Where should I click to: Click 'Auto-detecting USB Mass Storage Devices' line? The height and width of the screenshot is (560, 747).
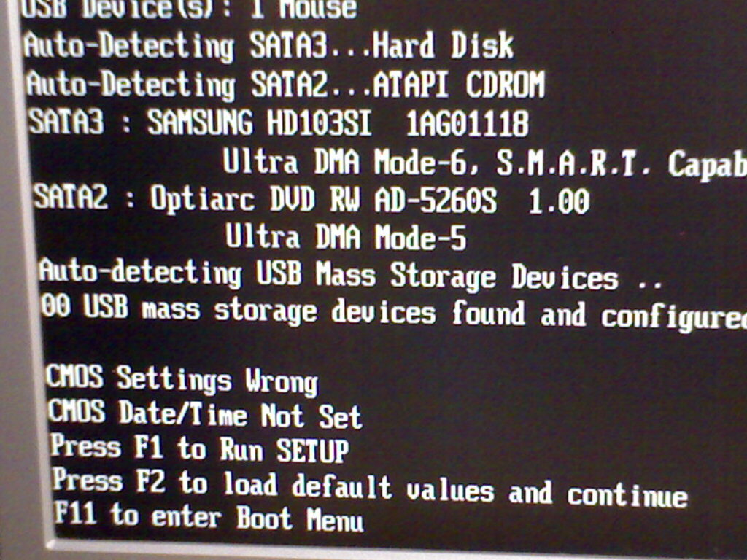351,275
